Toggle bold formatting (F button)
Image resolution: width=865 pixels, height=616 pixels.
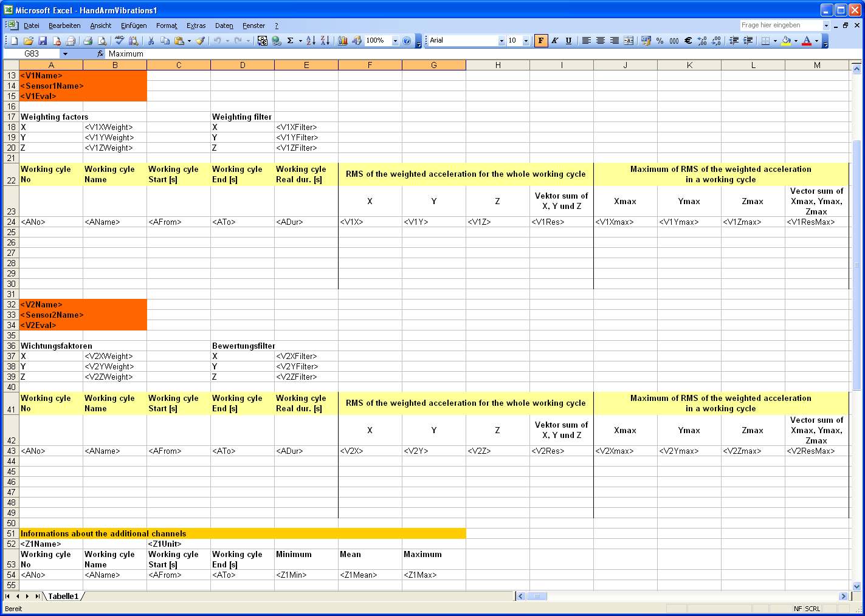(540, 41)
